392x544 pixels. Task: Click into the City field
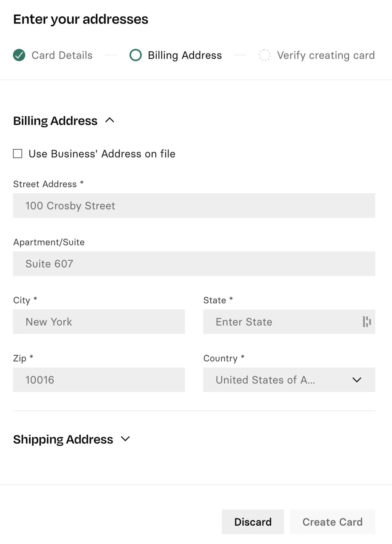[99, 322]
